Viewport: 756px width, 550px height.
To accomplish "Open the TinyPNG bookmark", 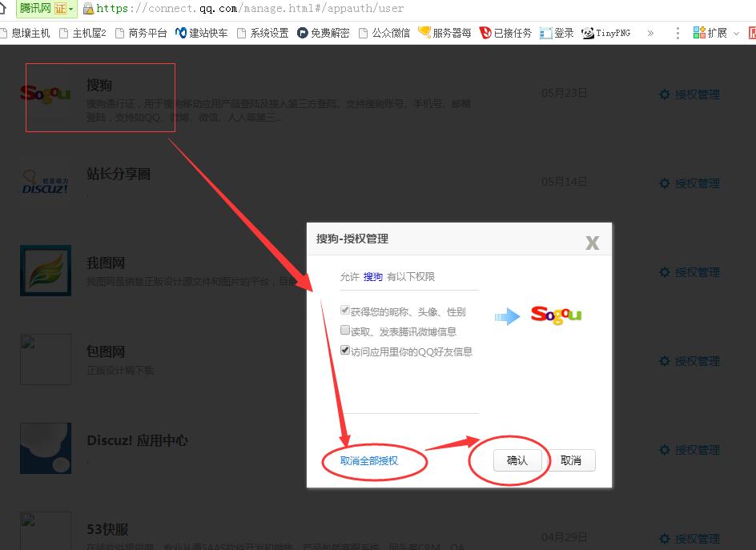I will click(606, 33).
